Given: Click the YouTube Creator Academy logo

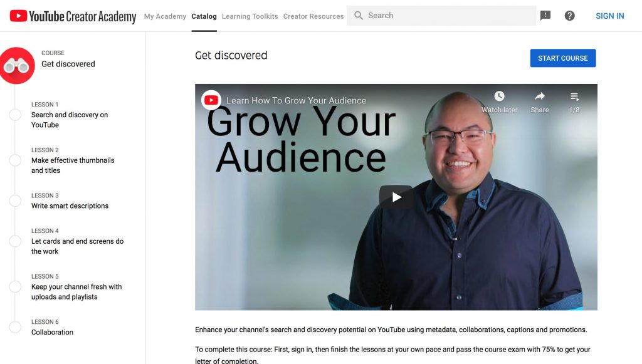Looking at the screenshot, I should (73, 16).
